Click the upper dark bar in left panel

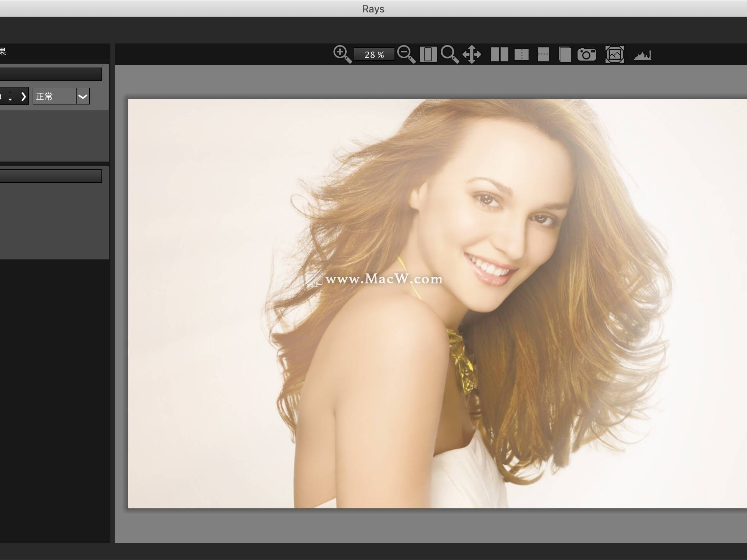click(x=51, y=74)
